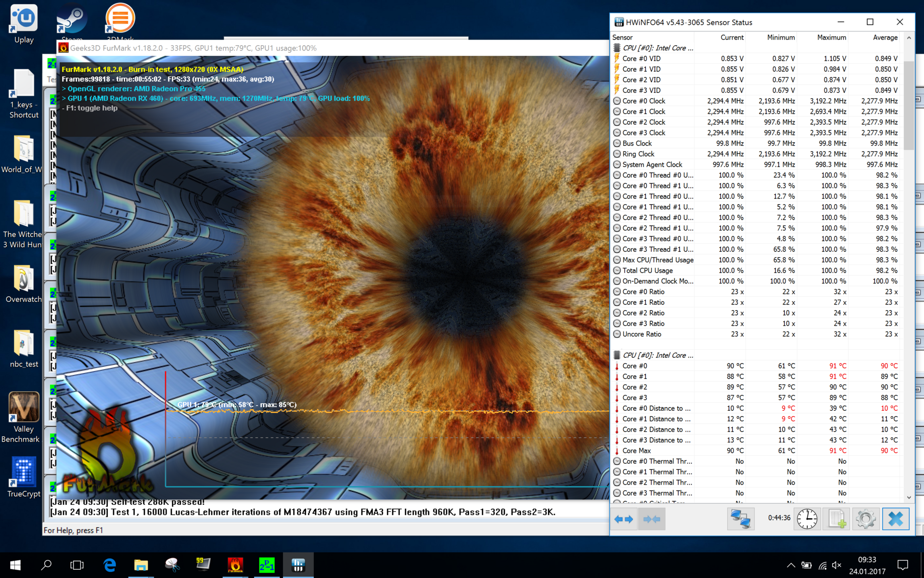Click the FurMark title bar flame icon
924x578 pixels.
click(63, 48)
